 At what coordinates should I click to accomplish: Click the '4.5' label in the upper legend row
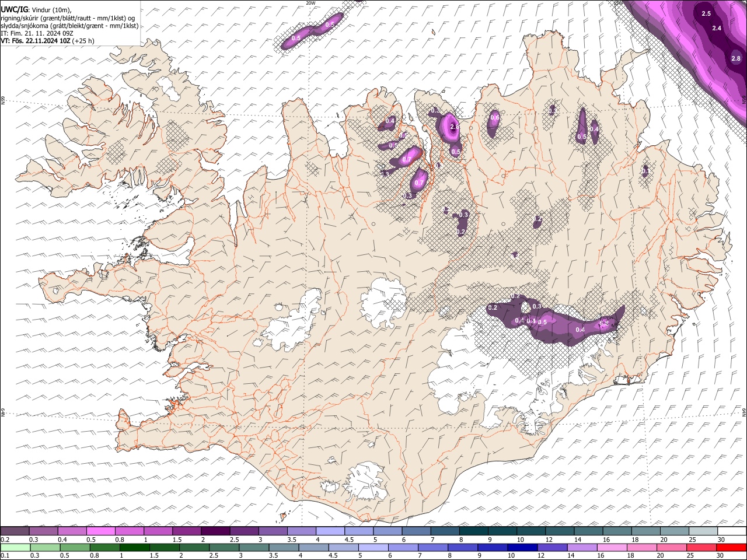(349, 540)
